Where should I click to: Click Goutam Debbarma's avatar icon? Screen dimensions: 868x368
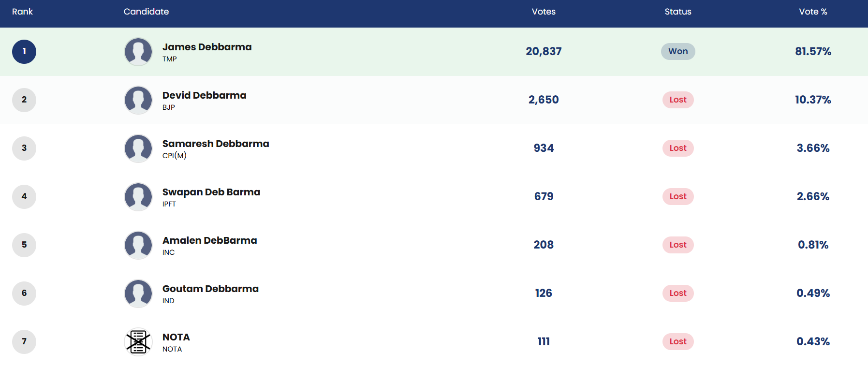tap(138, 294)
